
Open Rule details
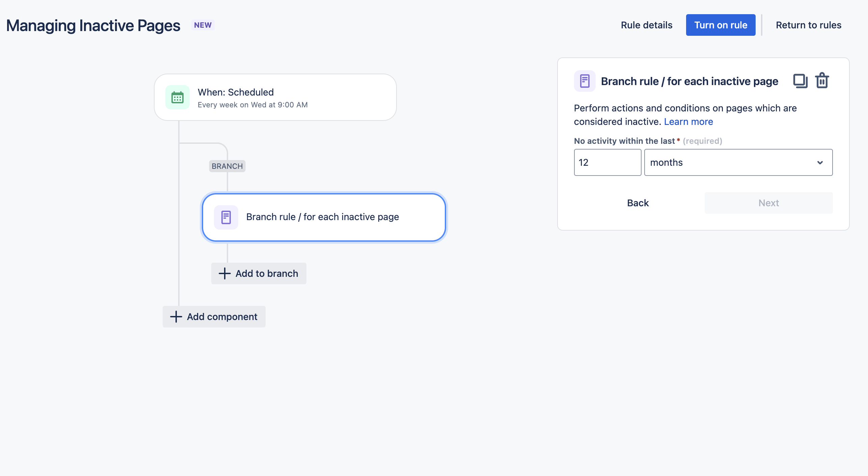click(x=647, y=25)
